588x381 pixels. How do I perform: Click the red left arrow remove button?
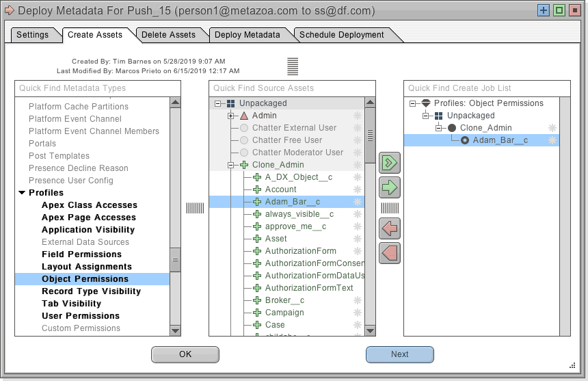point(390,228)
